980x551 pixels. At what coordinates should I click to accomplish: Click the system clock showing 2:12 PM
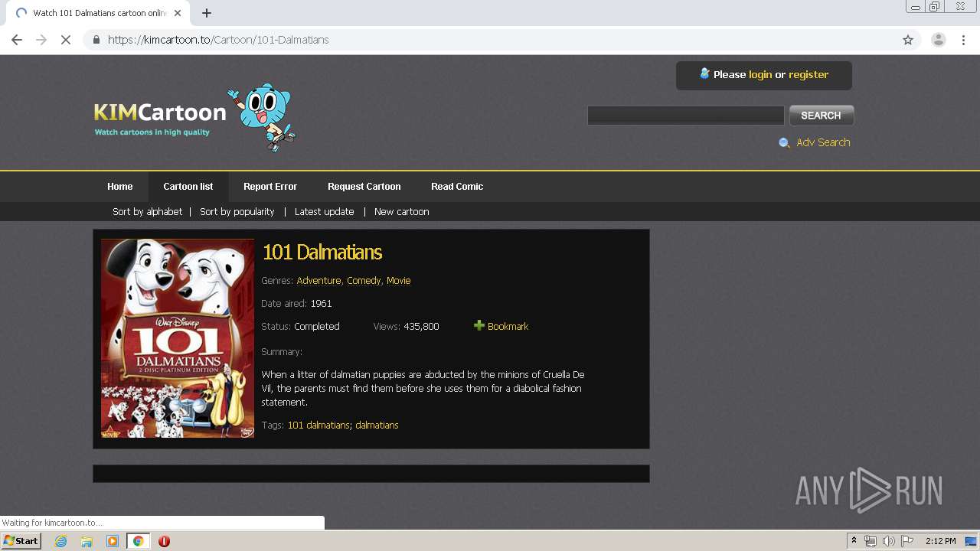[x=940, y=541]
